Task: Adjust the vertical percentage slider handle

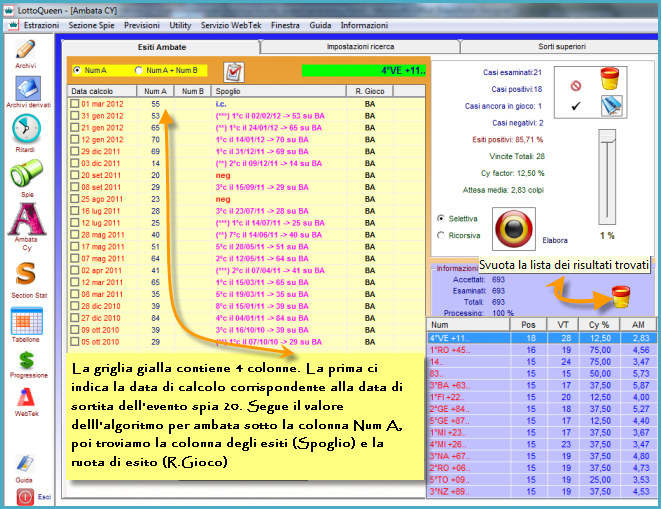Action: (607, 136)
